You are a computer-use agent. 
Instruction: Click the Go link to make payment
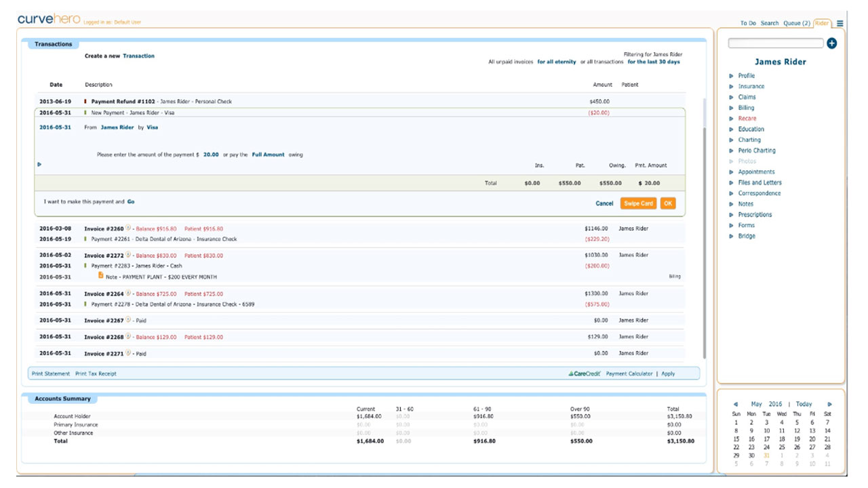pyautogui.click(x=131, y=201)
